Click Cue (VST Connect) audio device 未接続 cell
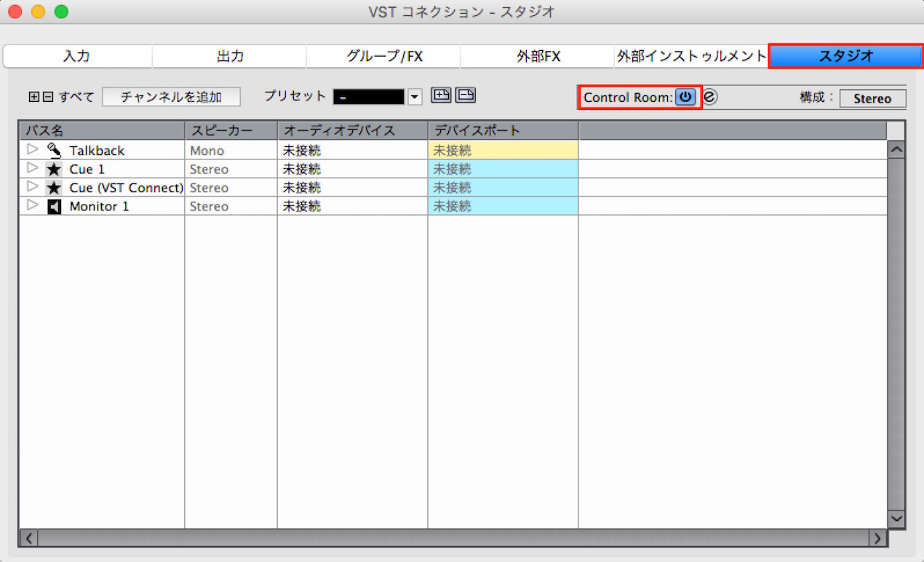Screen dimensions: 924x562 pyautogui.click(x=352, y=188)
